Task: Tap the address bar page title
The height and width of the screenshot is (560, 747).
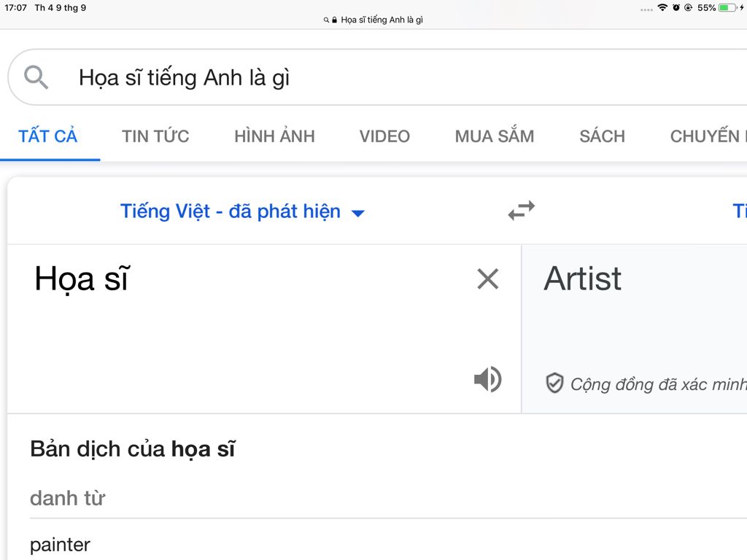Action: pos(382,20)
